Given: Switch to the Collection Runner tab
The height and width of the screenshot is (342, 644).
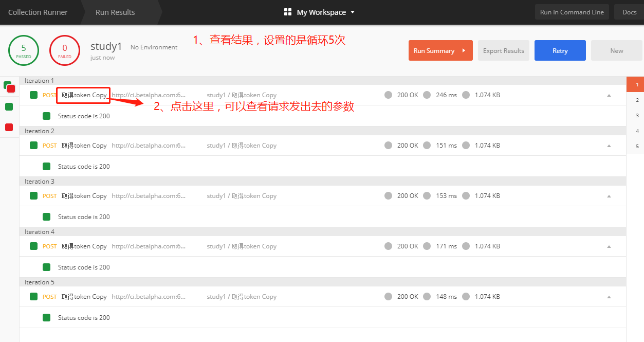Looking at the screenshot, I should click(x=38, y=12).
